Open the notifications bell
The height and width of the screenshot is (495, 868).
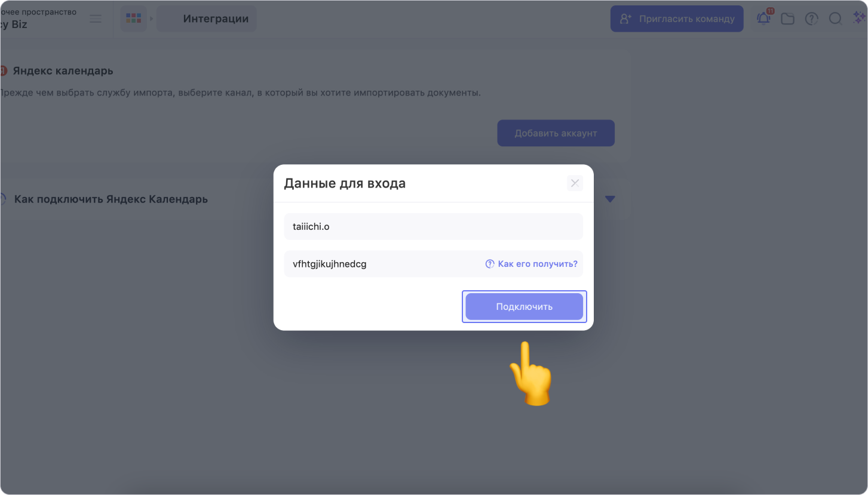click(x=763, y=19)
